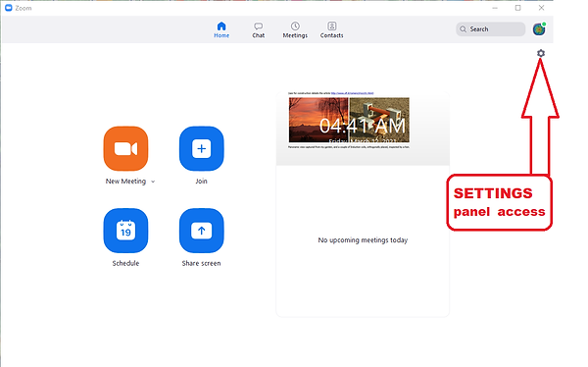Click the Search input field
Image resolution: width=588 pixels, height=367 pixels.
click(x=491, y=28)
